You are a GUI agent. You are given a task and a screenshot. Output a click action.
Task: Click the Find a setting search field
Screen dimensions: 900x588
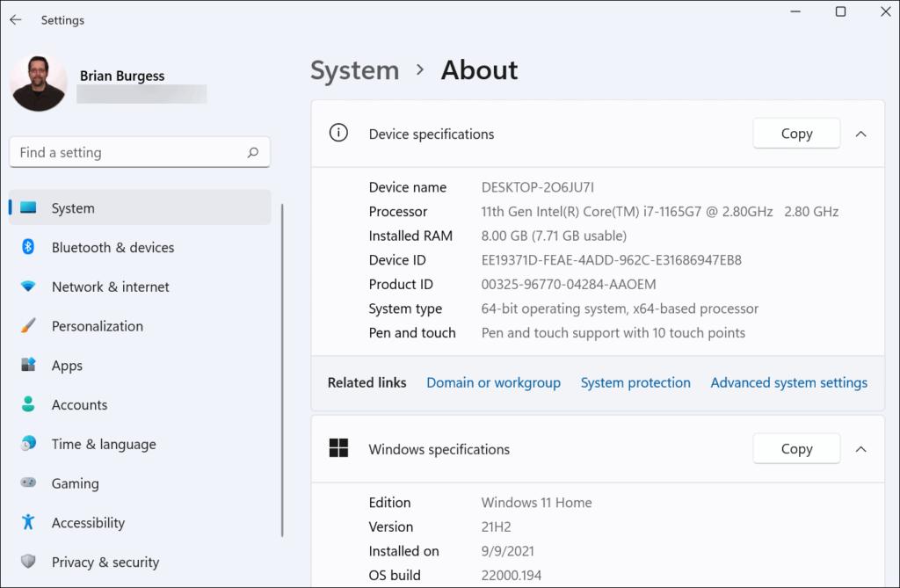click(140, 152)
